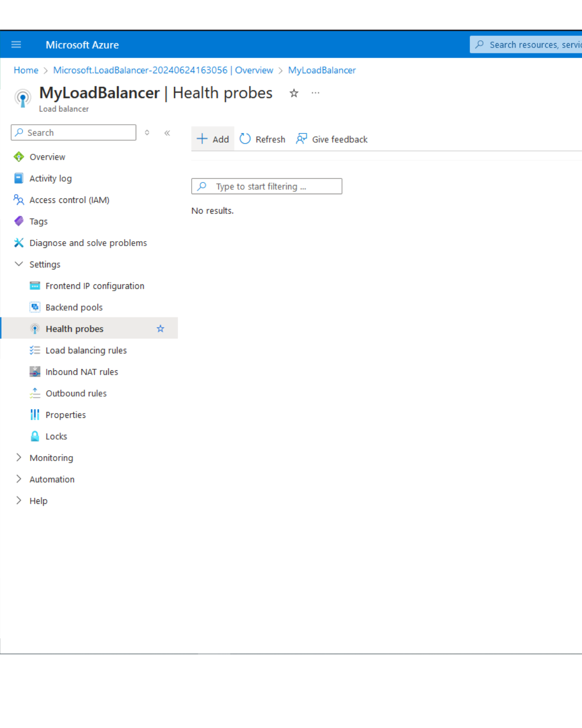Click the Outbound rules icon
582x728 pixels.
(x=35, y=393)
